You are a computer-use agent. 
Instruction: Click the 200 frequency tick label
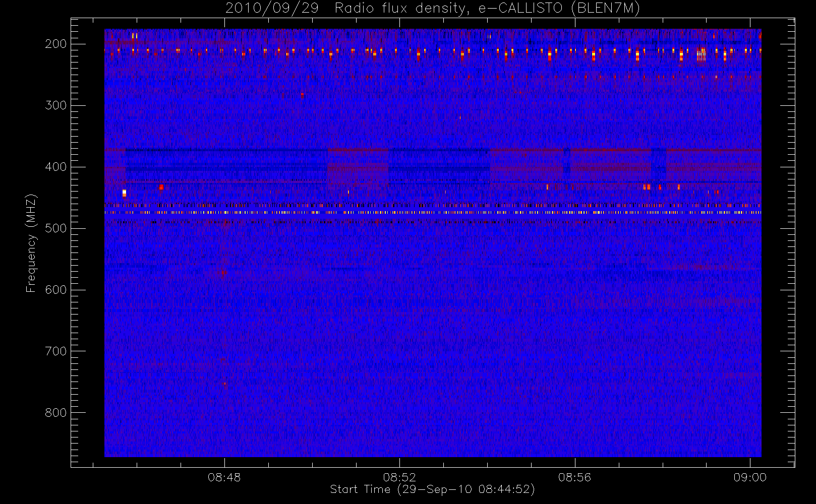tap(56, 44)
